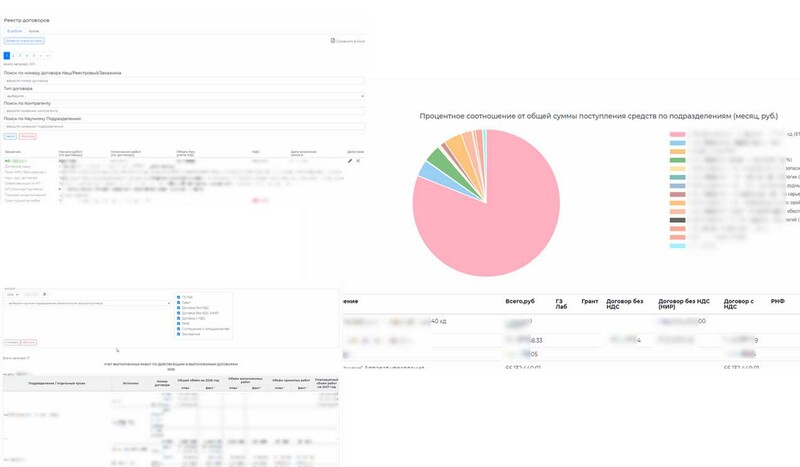Screen dimensions: 800x467
Task: Click the 'Всего,руб' column header
Action: (x=520, y=301)
